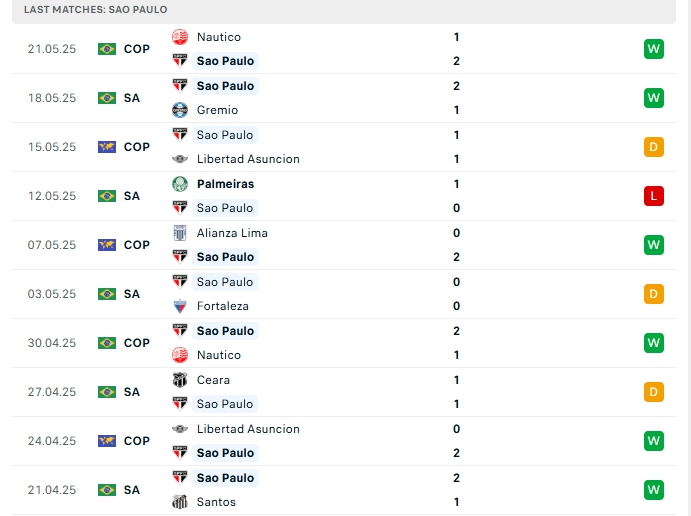The width and height of the screenshot is (691, 516).
Task: Open the Palmeiras team link
Action: click(225, 184)
